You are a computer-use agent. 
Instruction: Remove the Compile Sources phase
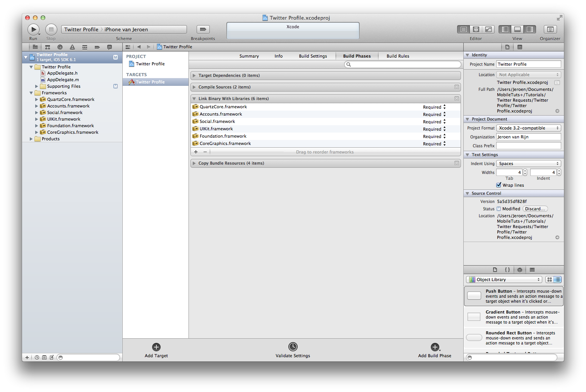(457, 87)
